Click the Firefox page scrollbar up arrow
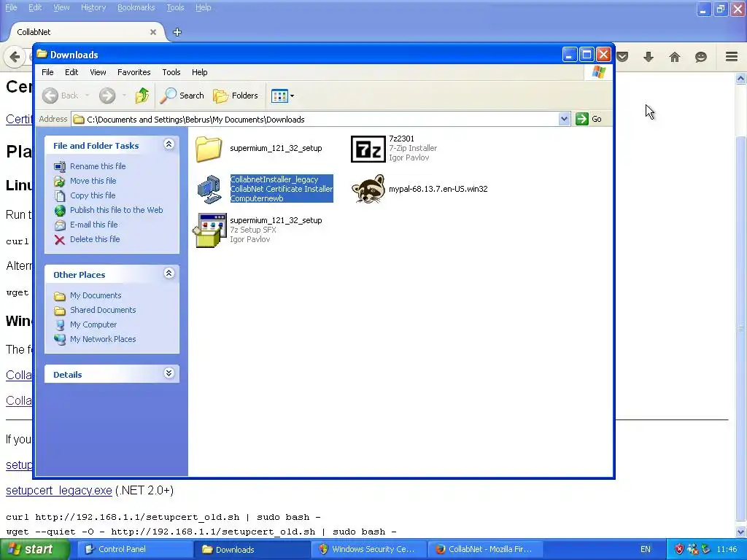 click(x=740, y=79)
